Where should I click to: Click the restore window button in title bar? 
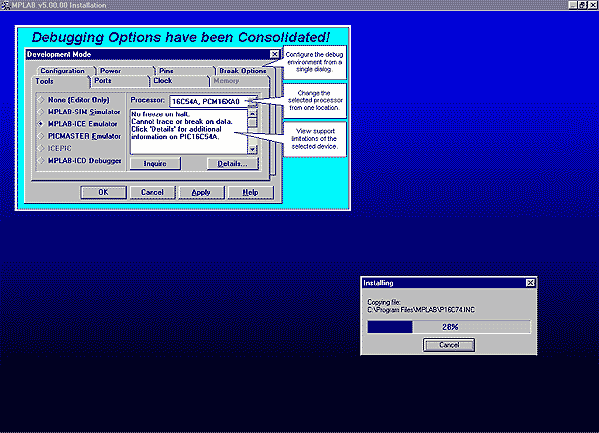coord(582,5)
